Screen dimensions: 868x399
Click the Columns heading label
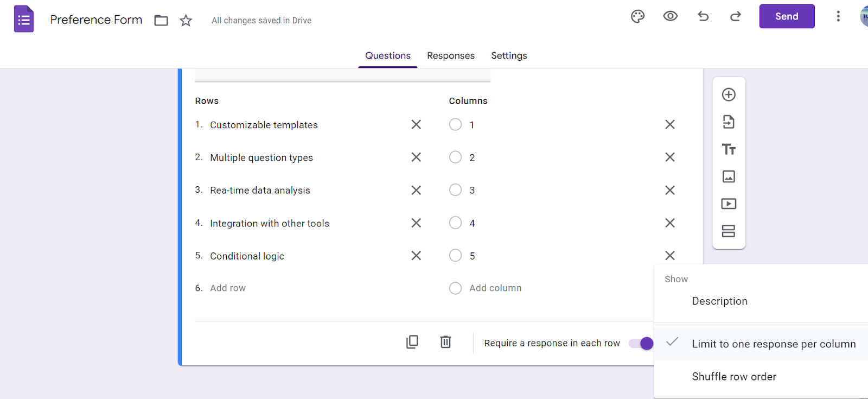[x=468, y=101]
